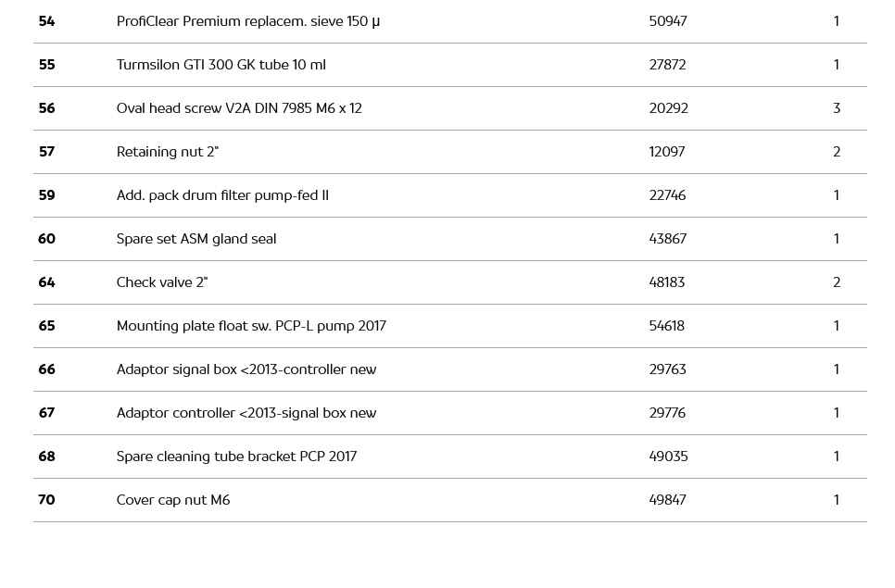Image resolution: width=895 pixels, height=588 pixels.
Task: Select article number 27872
Action: pos(667,65)
